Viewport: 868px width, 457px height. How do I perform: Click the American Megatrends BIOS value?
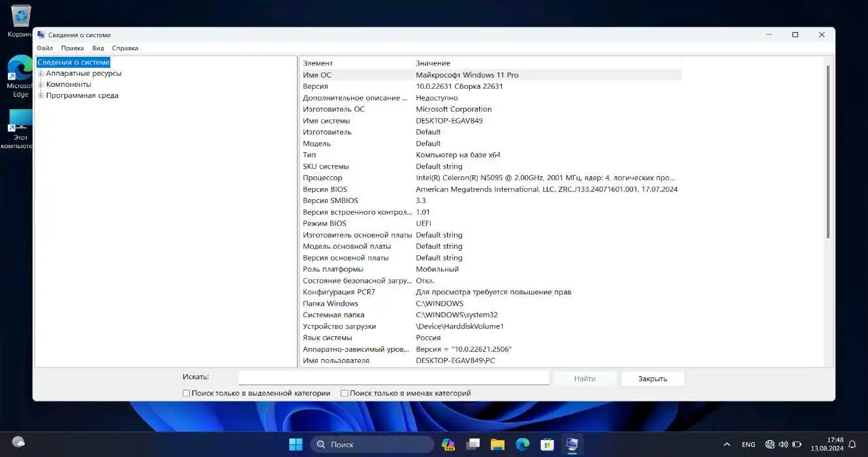tap(547, 189)
